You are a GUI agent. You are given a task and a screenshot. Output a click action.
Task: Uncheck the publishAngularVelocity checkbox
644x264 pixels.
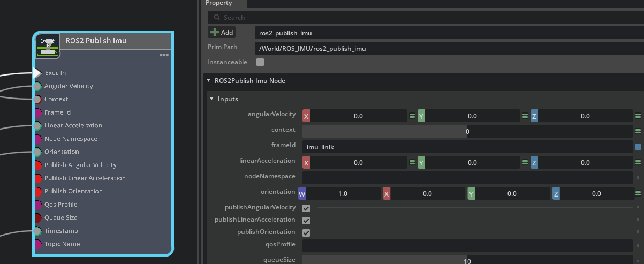(306, 208)
